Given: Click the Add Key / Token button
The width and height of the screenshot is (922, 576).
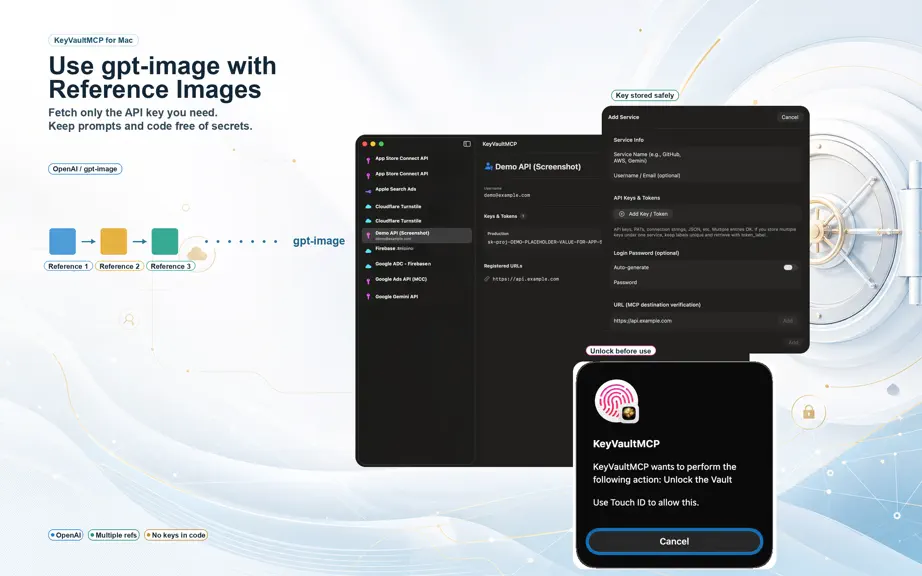Looking at the screenshot, I should coord(643,214).
